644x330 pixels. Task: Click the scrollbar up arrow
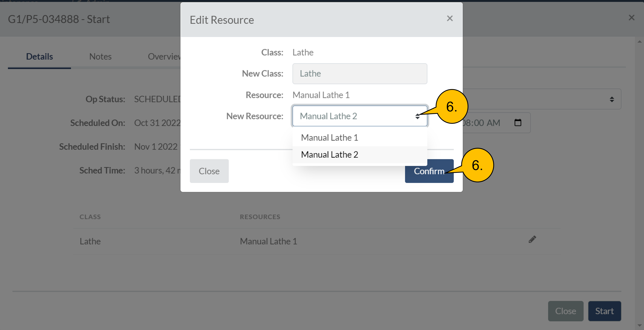point(640,42)
